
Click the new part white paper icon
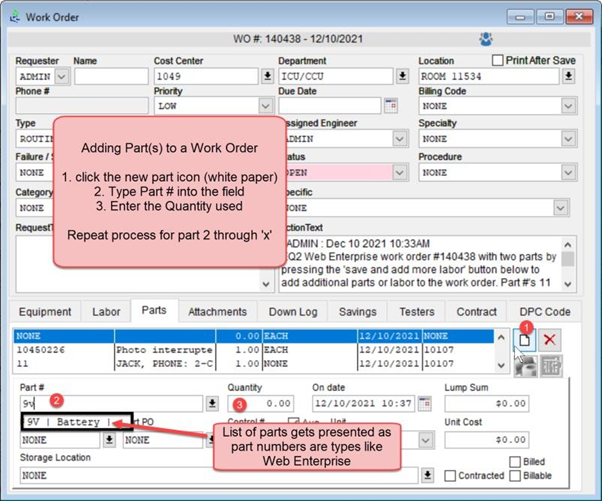(526, 340)
